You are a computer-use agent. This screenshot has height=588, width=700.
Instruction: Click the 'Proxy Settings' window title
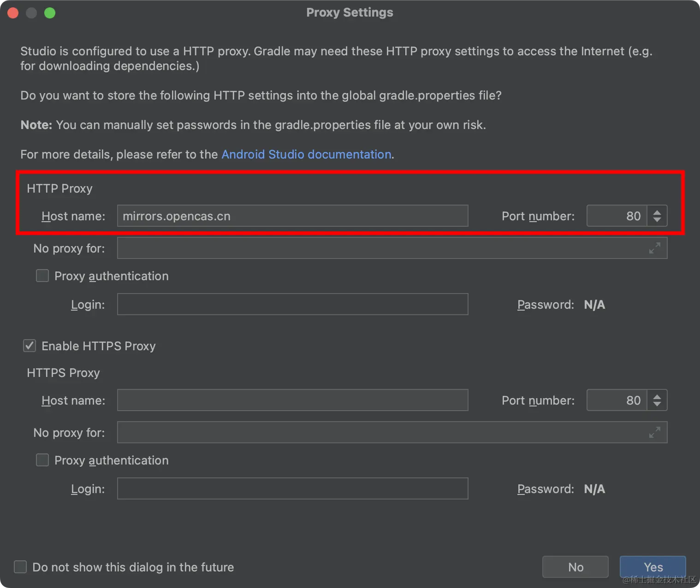350,12
